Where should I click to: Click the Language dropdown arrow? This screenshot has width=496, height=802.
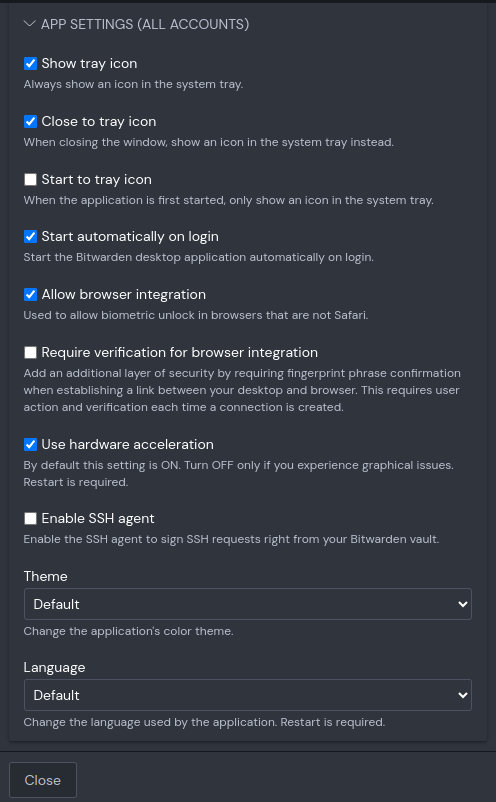[x=462, y=695]
